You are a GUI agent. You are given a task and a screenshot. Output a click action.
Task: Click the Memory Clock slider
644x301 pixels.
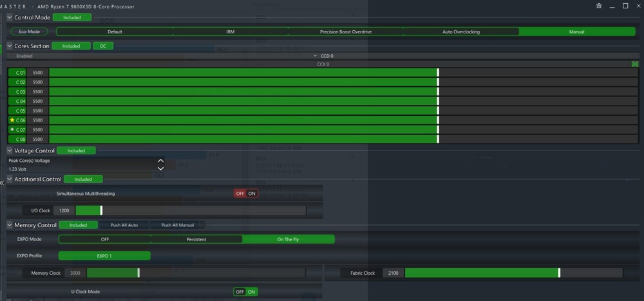(196, 273)
